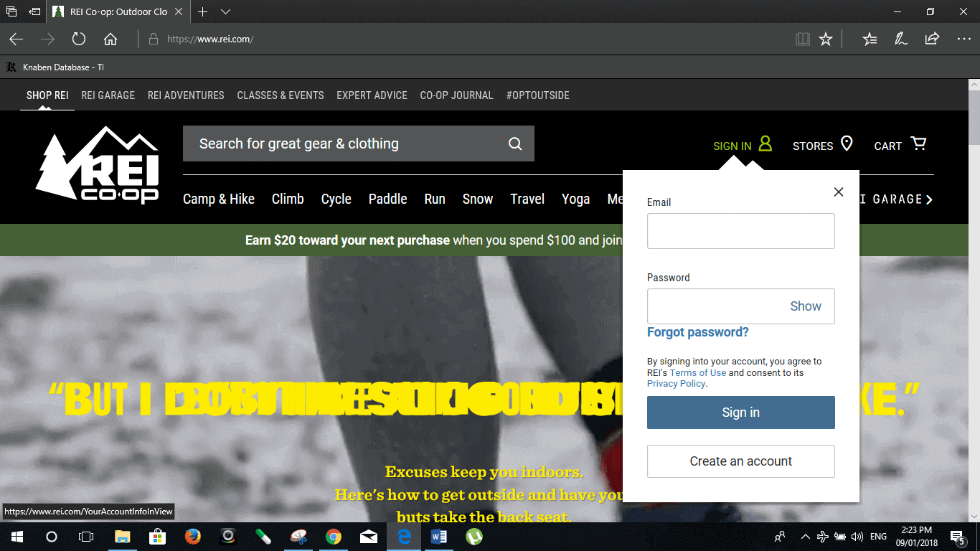980x551 pixels.
Task: Click the Create an account button
Action: point(741,461)
